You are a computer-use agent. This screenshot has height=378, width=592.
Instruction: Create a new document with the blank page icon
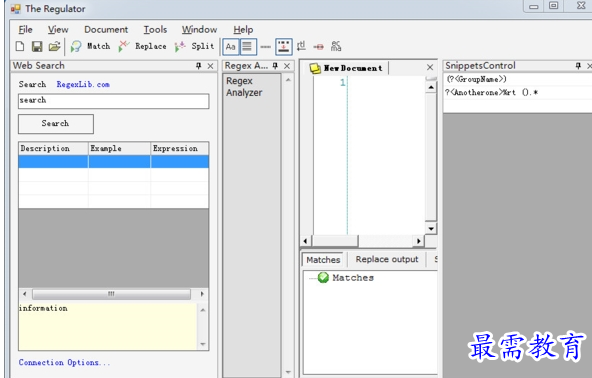pos(20,46)
